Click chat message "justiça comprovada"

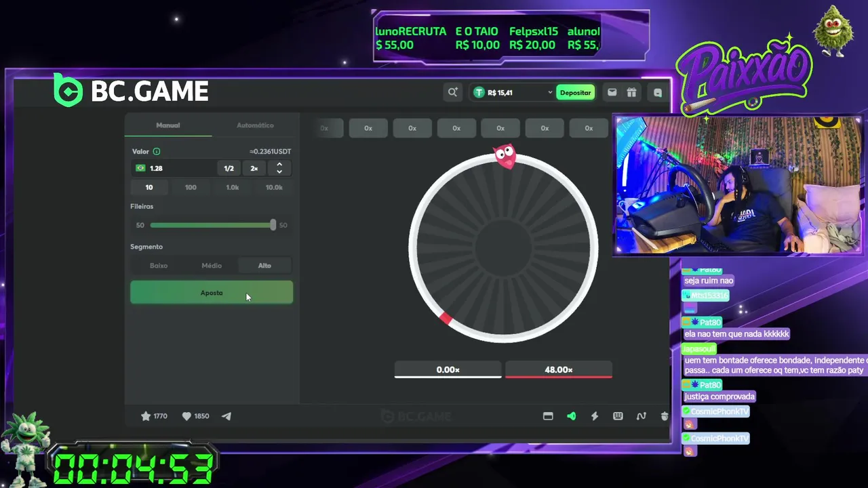pos(719,396)
